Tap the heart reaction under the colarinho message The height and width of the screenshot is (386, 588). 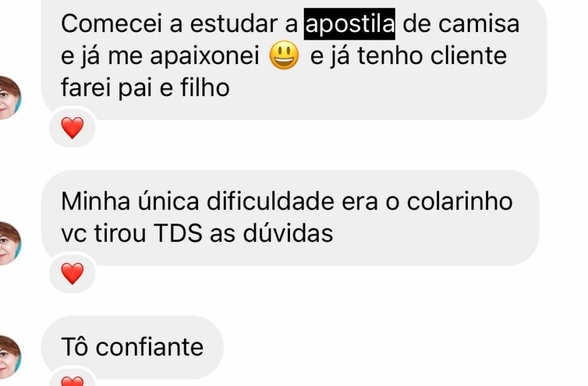click(x=72, y=273)
